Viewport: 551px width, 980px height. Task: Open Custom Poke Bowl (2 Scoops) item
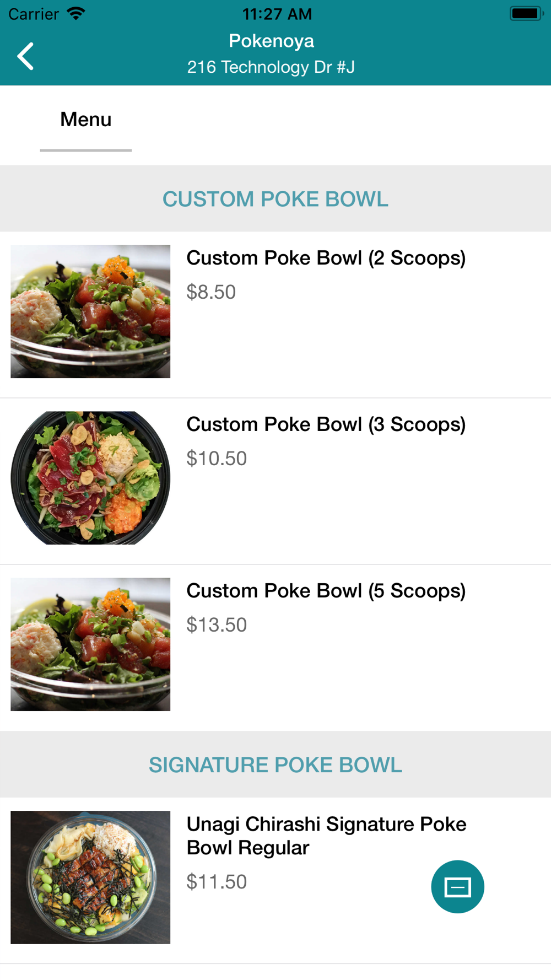coord(326,258)
